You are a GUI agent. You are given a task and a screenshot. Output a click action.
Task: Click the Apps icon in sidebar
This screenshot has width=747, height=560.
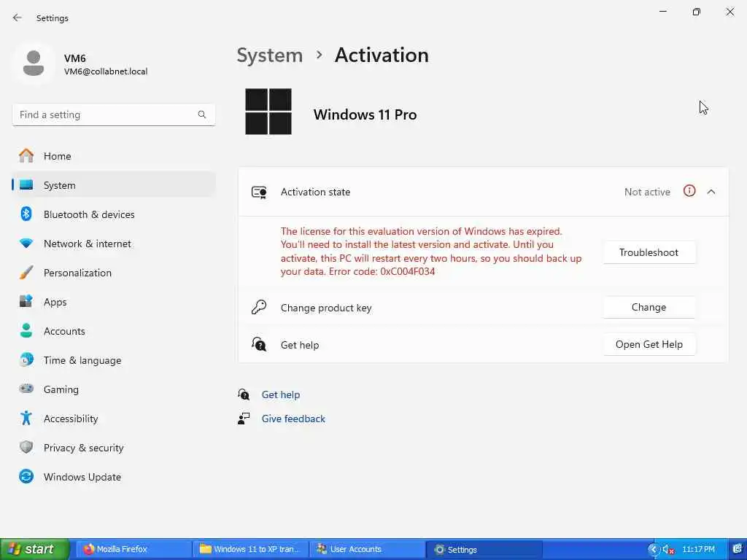(26, 301)
